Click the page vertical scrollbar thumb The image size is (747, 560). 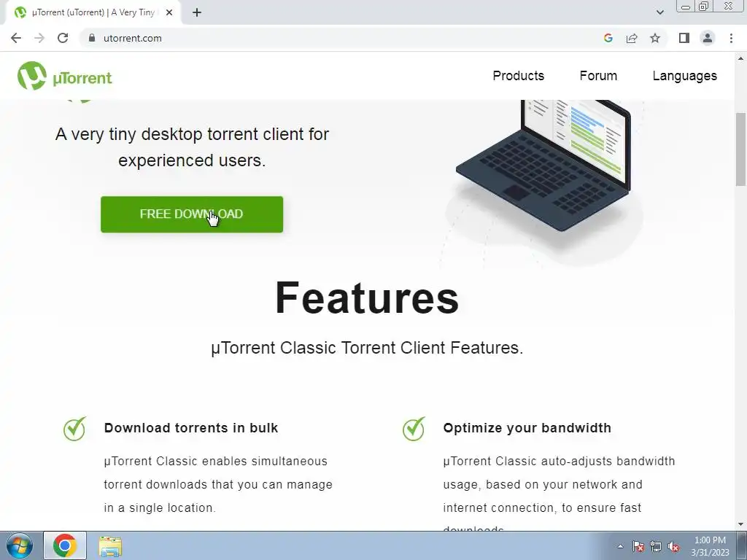click(741, 149)
